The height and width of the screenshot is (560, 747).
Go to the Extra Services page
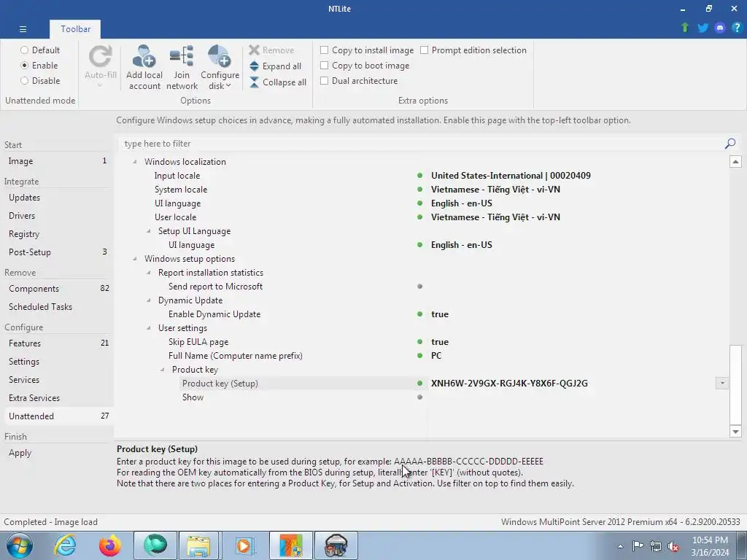[x=57, y=397]
